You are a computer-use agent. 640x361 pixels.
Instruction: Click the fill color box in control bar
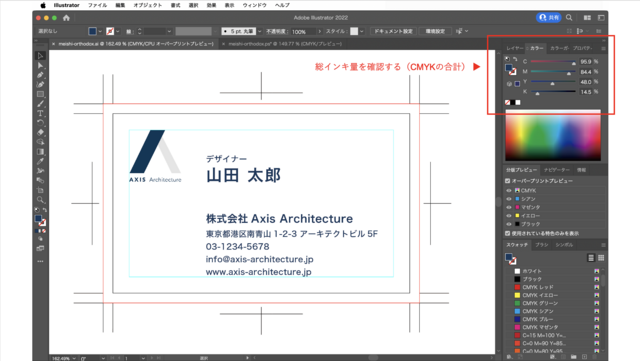(x=93, y=31)
